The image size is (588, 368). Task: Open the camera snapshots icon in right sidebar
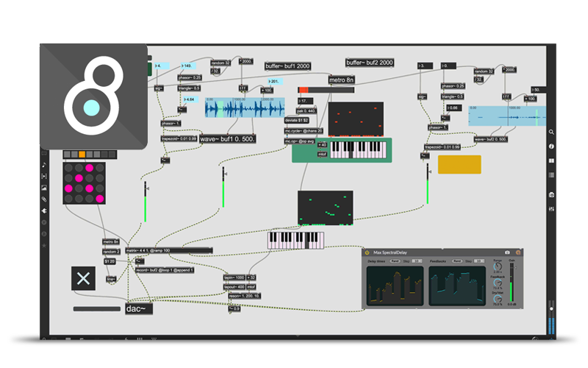click(x=551, y=195)
